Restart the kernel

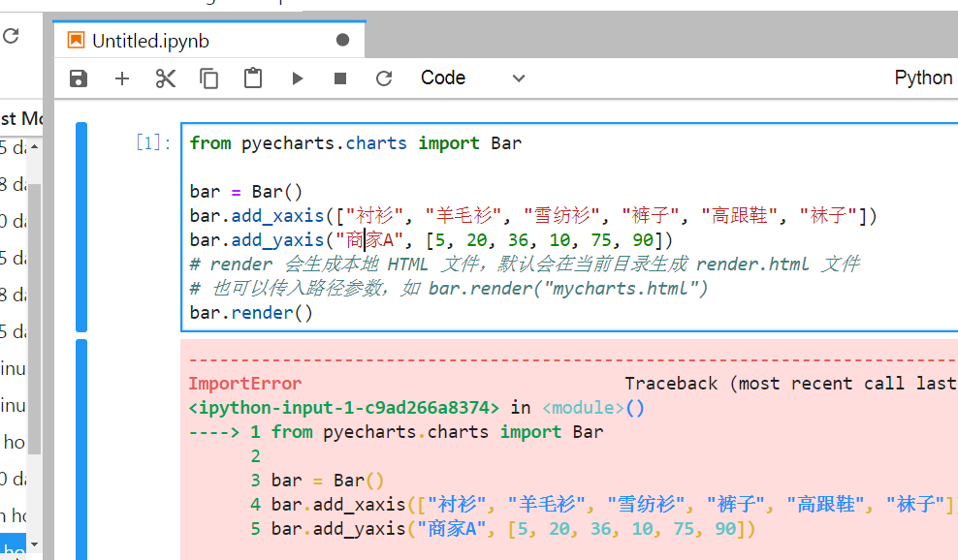point(384,78)
